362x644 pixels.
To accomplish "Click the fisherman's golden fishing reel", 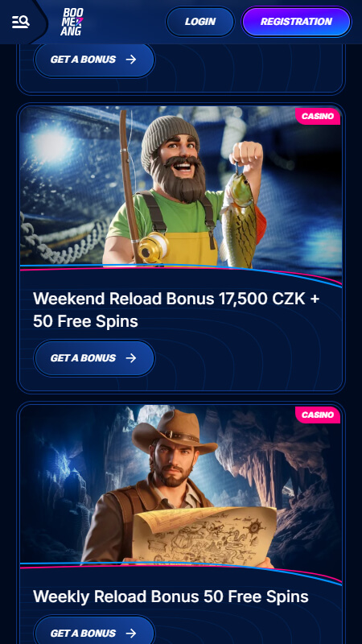I will point(153,247).
